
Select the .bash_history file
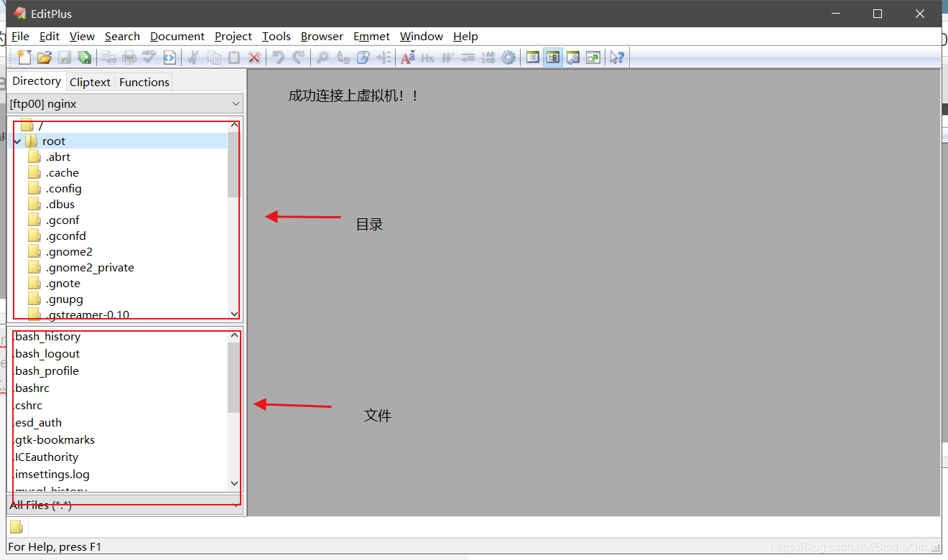click(x=47, y=337)
